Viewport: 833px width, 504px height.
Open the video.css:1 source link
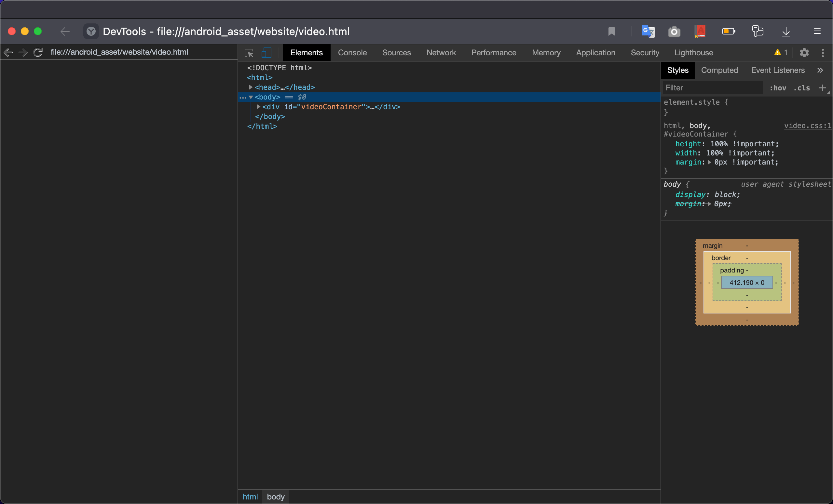point(807,126)
